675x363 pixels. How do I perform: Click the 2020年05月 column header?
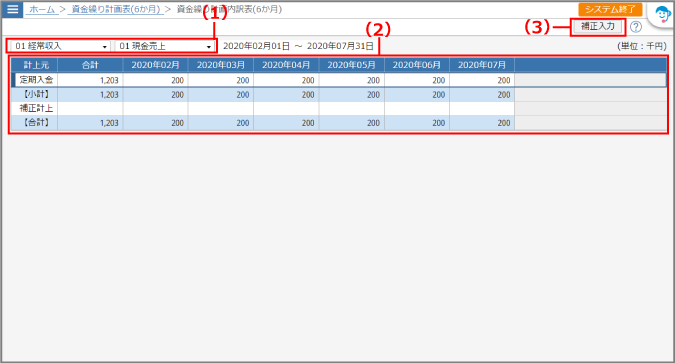click(351, 65)
